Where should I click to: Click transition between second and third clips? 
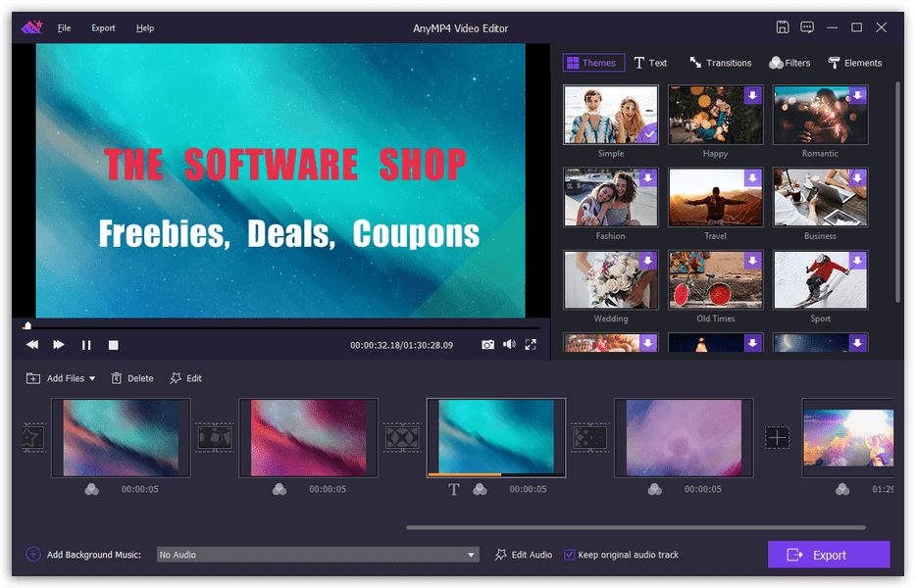coord(402,437)
